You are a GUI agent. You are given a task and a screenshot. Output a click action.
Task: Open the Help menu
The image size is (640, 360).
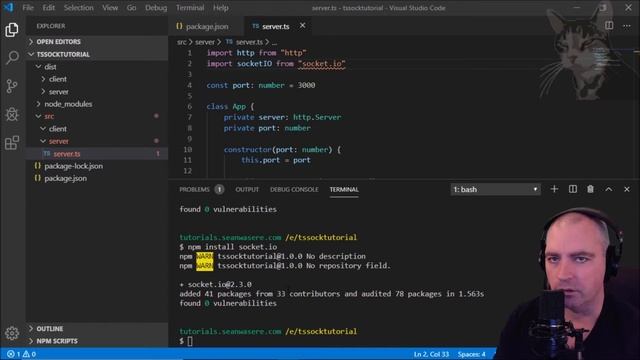point(220,8)
